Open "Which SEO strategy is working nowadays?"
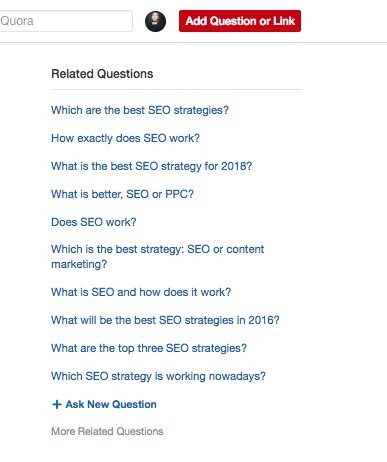387x462 pixels. click(158, 376)
